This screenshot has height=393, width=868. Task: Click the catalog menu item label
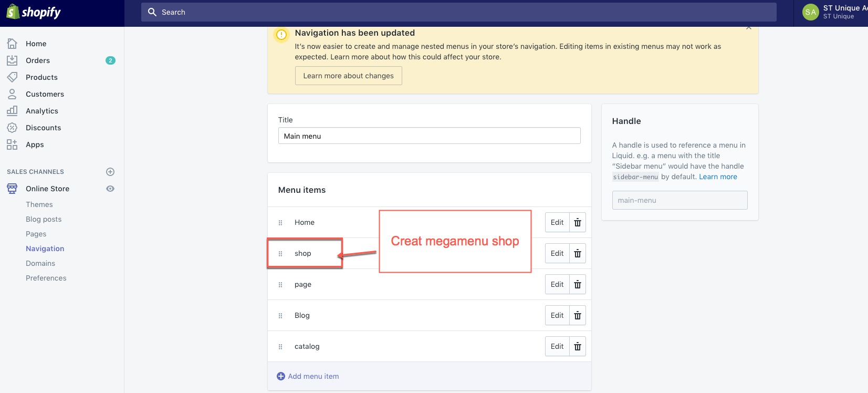pyautogui.click(x=307, y=346)
